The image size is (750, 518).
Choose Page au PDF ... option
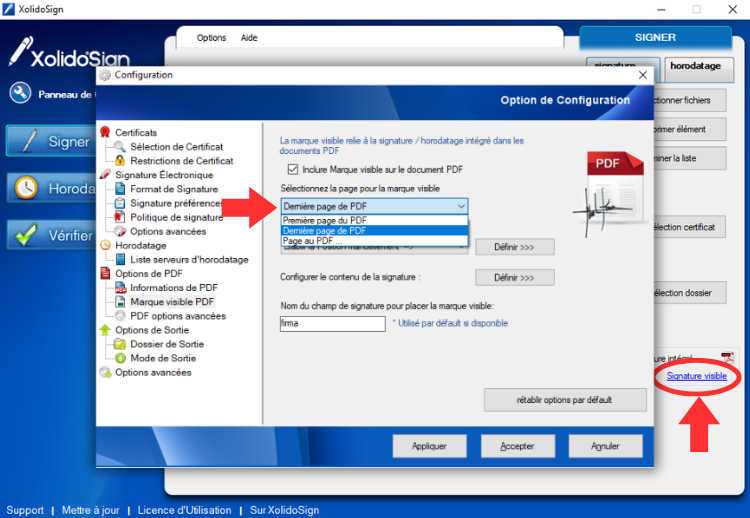375,241
